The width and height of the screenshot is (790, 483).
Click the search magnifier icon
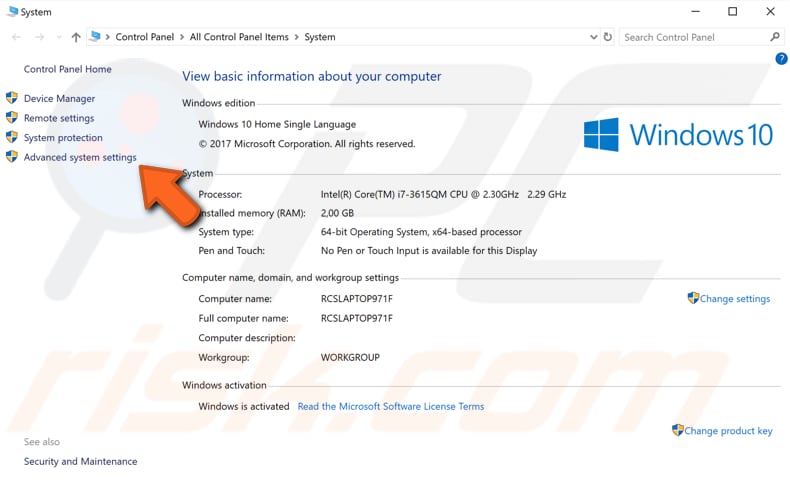click(775, 37)
